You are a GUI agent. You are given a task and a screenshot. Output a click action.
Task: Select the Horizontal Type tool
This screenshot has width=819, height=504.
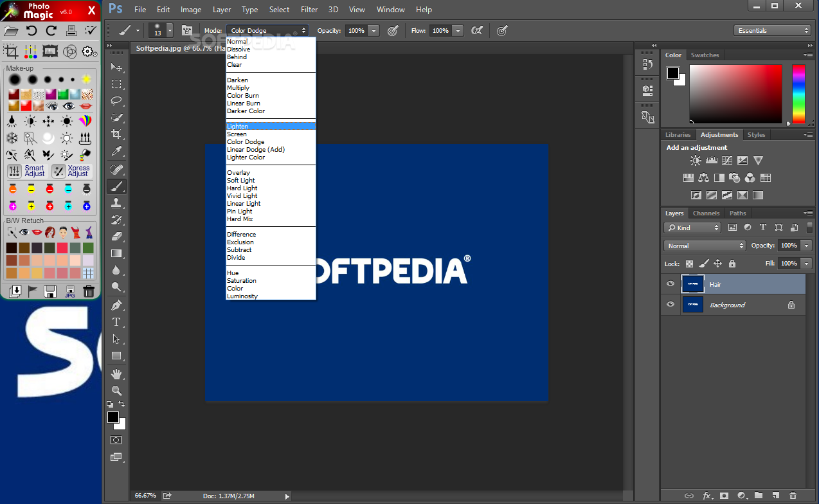pos(116,321)
